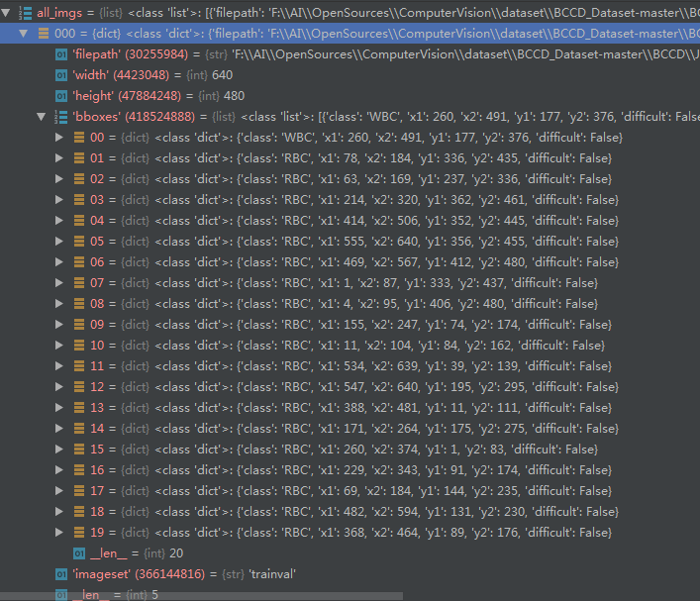Viewport: 700px width, 601px height.
Task: Expand bbox entry 10 arrow
Action: 59,346
